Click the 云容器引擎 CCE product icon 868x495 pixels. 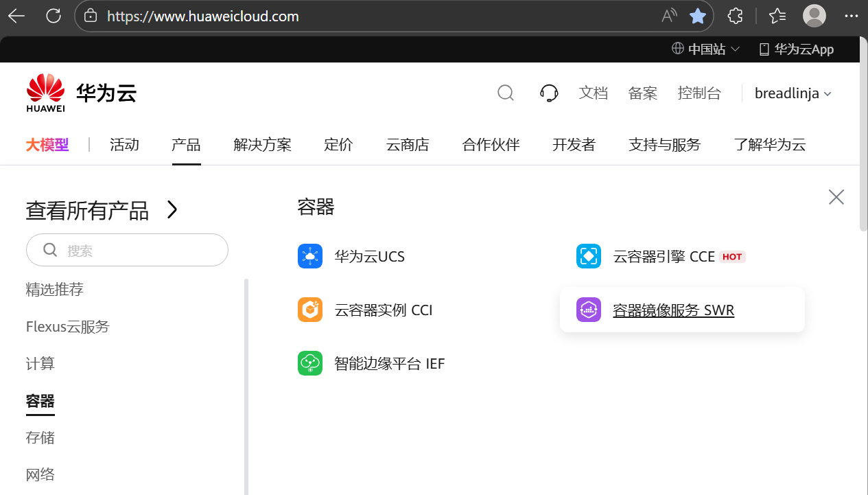tap(589, 256)
